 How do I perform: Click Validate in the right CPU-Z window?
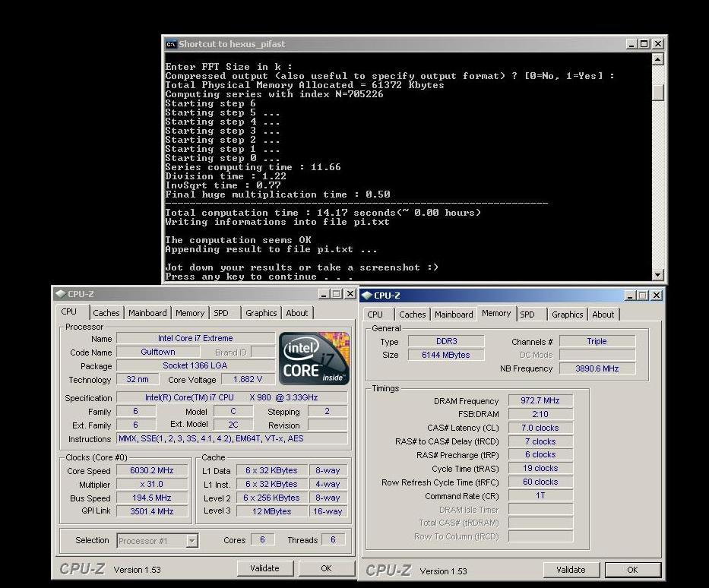[x=571, y=570]
